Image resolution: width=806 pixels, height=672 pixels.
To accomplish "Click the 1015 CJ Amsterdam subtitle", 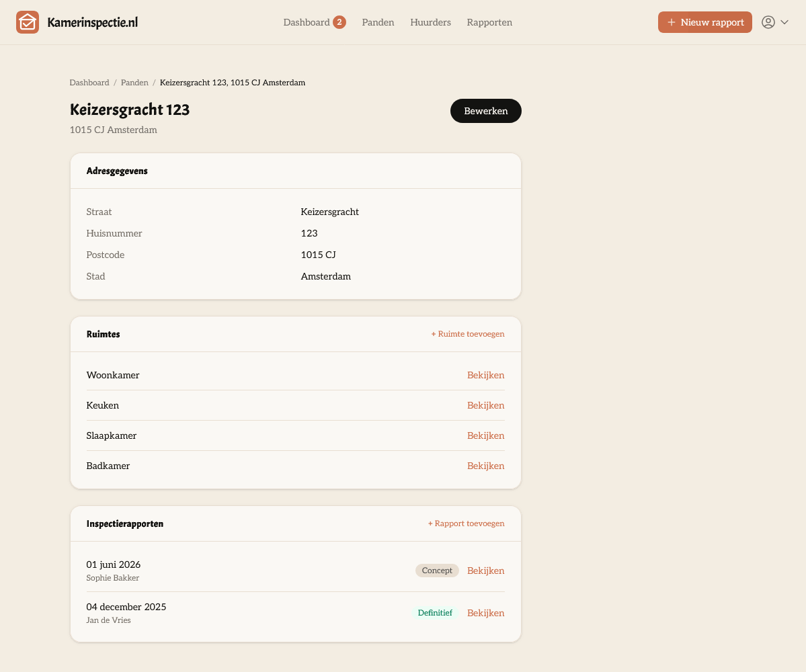I will 114,130.
